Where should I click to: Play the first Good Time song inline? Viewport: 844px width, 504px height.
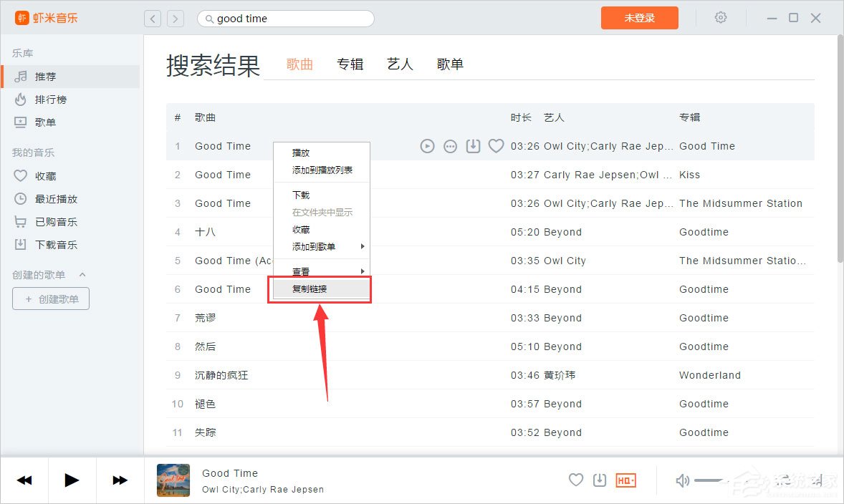(x=427, y=146)
